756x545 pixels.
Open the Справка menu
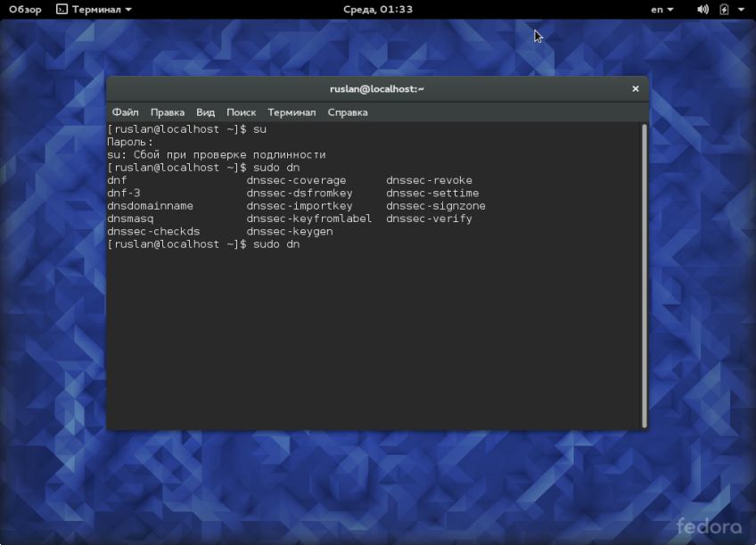pyautogui.click(x=348, y=112)
